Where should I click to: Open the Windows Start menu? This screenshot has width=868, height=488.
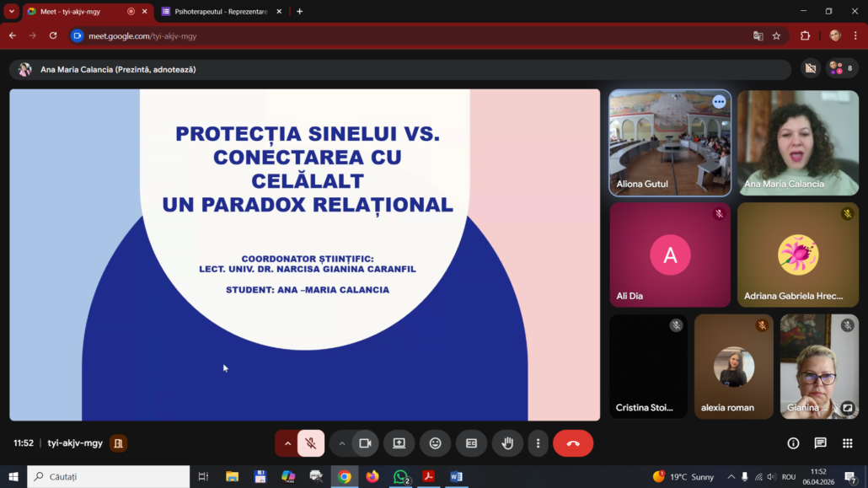coord(13,476)
